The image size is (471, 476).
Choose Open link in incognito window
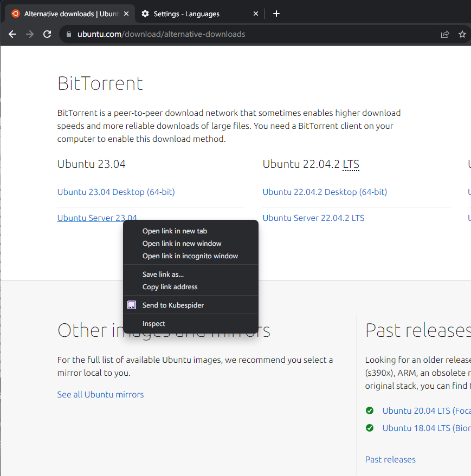pos(191,256)
